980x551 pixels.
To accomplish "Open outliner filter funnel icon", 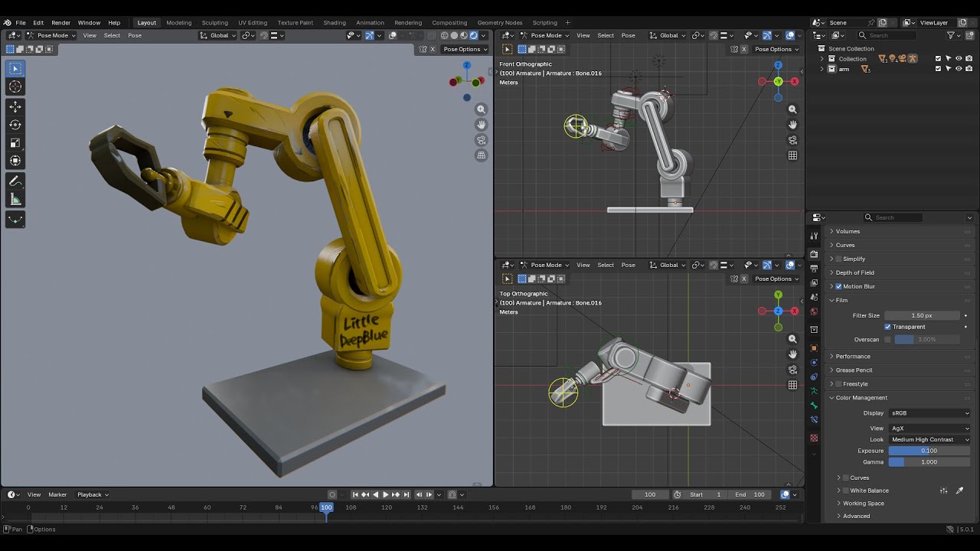I will click(951, 35).
